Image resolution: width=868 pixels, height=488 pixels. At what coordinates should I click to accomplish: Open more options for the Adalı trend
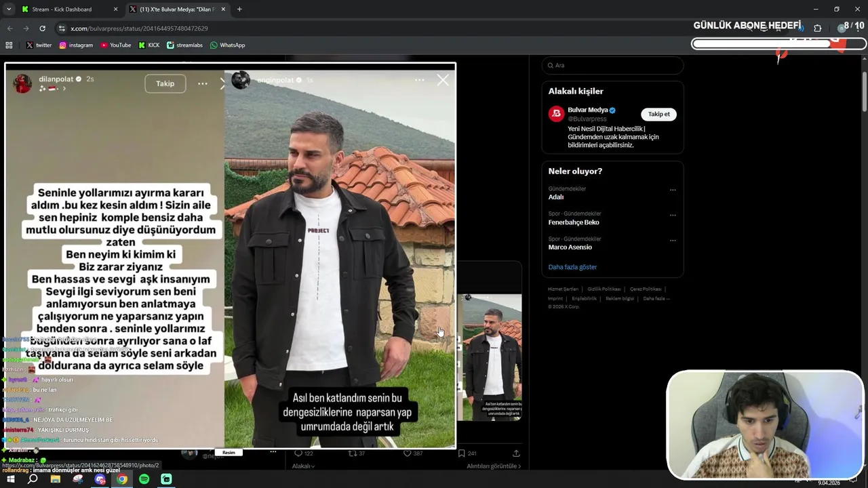tap(673, 190)
